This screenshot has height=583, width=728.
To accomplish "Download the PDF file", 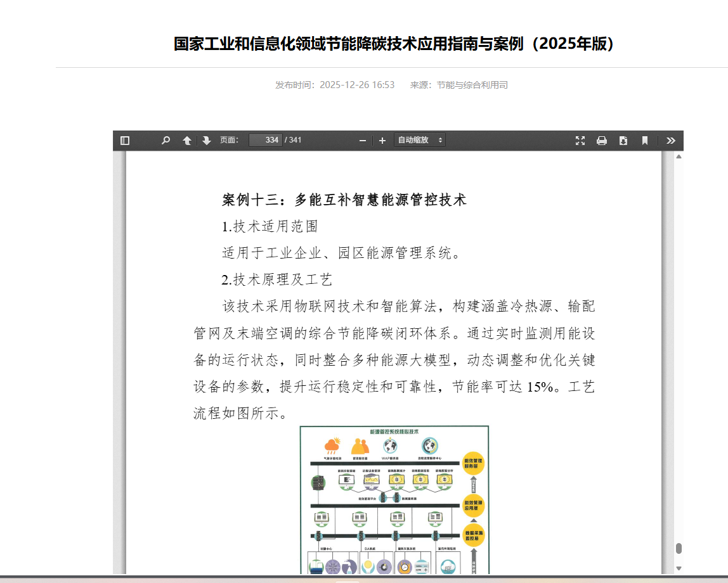I will pos(623,141).
